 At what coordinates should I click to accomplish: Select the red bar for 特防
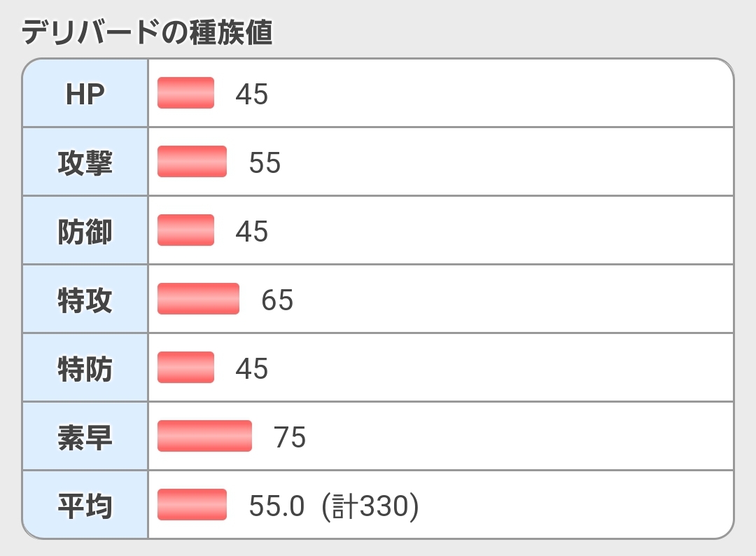point(185,368)
